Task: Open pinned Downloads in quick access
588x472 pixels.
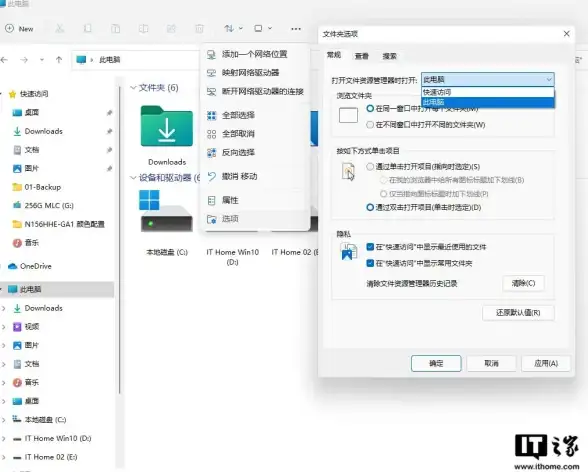Action: (x=38, y=131)
